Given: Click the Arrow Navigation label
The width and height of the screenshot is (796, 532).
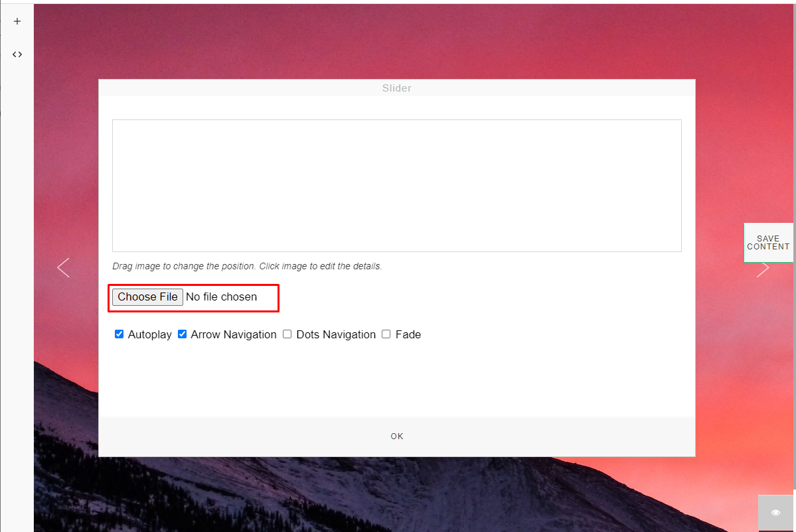Looking at the screenshot, I should click(234, 335).
